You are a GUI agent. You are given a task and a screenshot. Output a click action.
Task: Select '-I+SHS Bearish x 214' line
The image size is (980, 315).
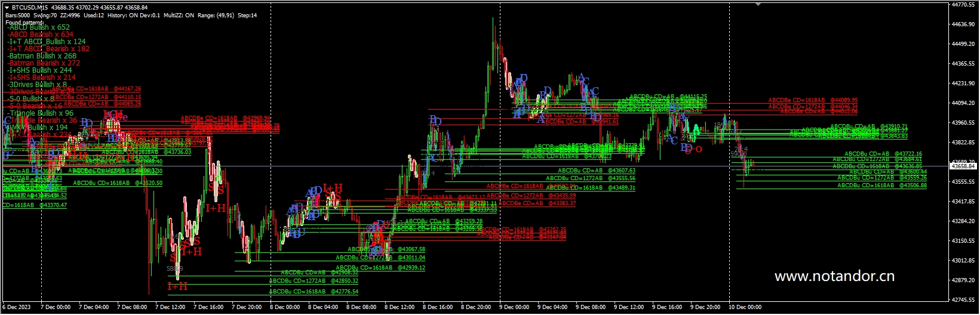[x=42, y=78]
